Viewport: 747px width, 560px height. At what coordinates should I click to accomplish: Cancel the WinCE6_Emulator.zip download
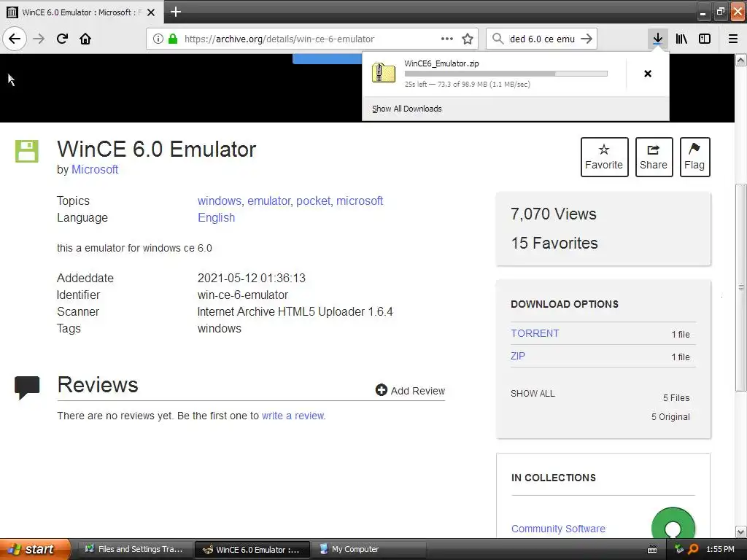[648, 74]
